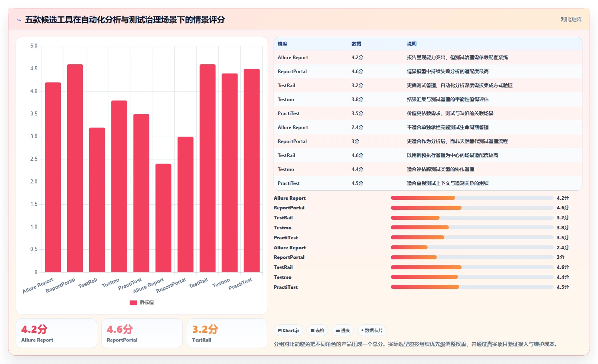
Task: Click the 5.0 y-axis tick label
Action: point(34,46)
